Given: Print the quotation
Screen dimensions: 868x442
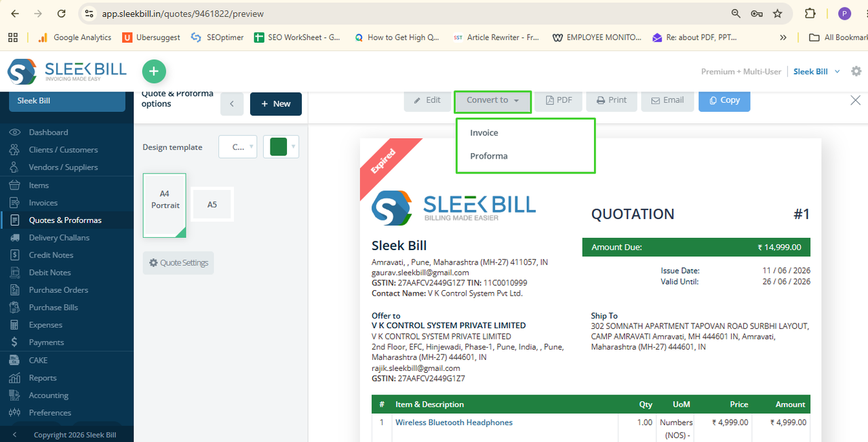Looking at the screenshot, I should (612, 100).
